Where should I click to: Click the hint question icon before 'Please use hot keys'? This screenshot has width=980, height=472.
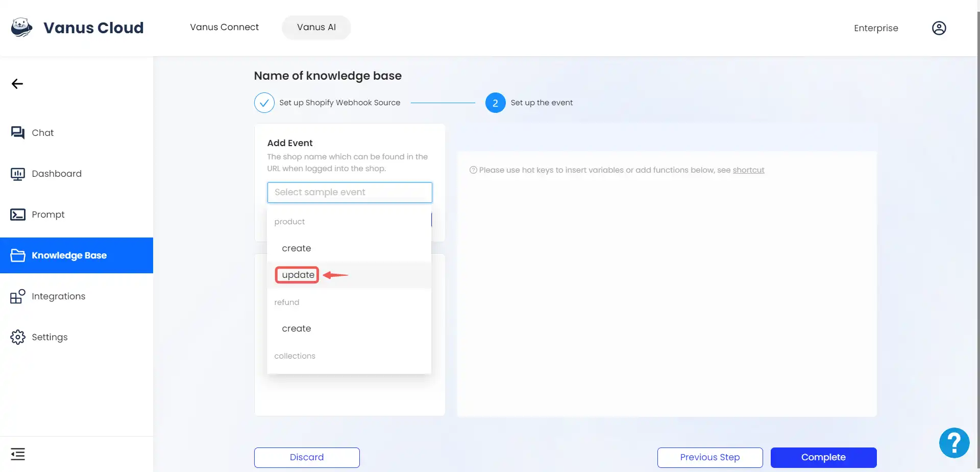click(x=473, y=170)
